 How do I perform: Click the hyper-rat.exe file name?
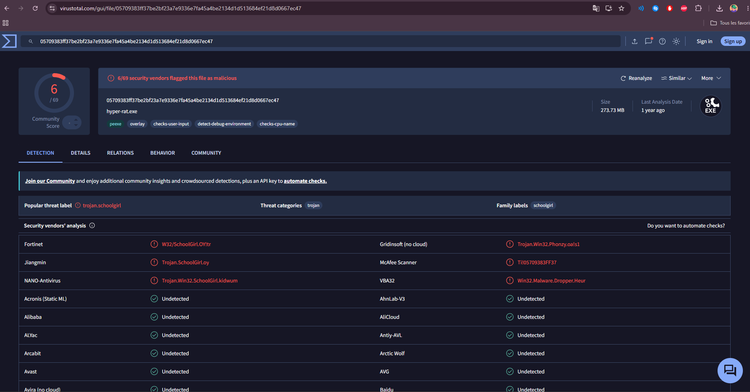[x=121, y=111]
